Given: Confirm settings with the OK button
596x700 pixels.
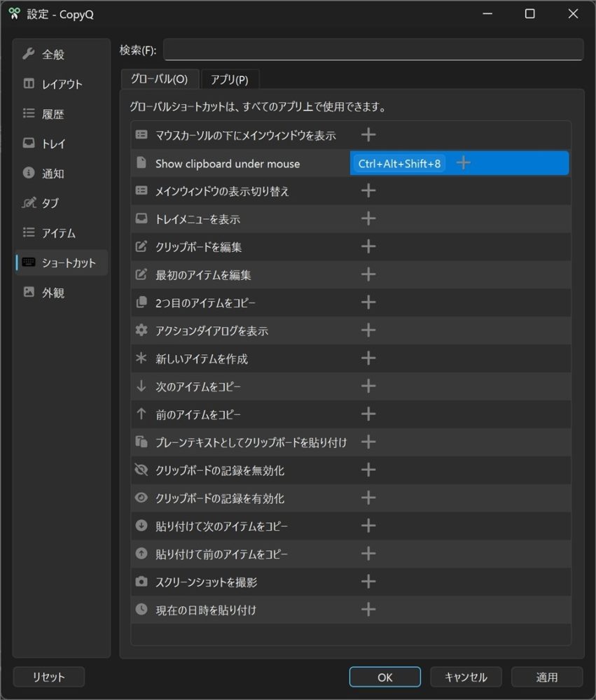Looking at the screenshot, I should [x=384, y=677].
